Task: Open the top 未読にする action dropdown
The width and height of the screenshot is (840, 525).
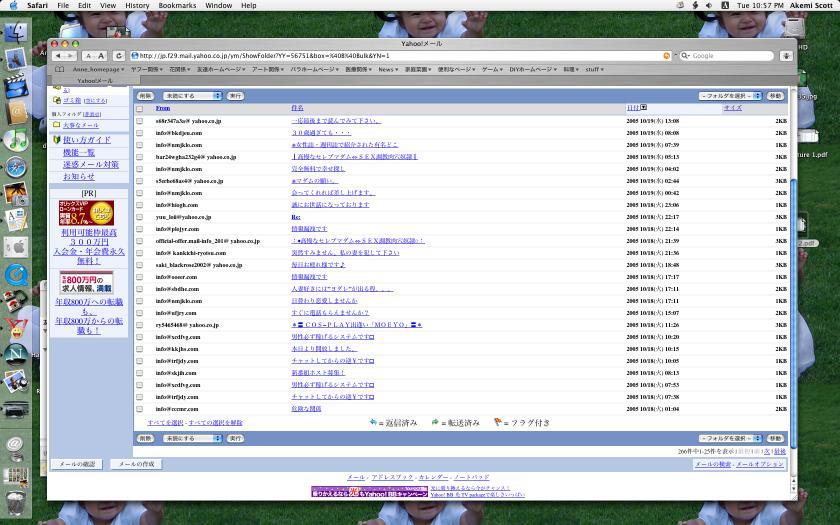Action: (192, 96)
